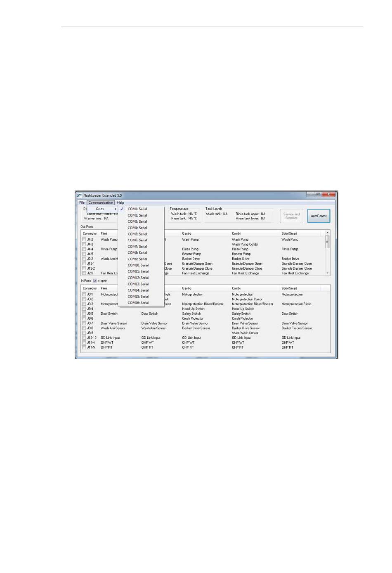
Task: Expand the Ports submenu entry
Action: pos(102,209)
